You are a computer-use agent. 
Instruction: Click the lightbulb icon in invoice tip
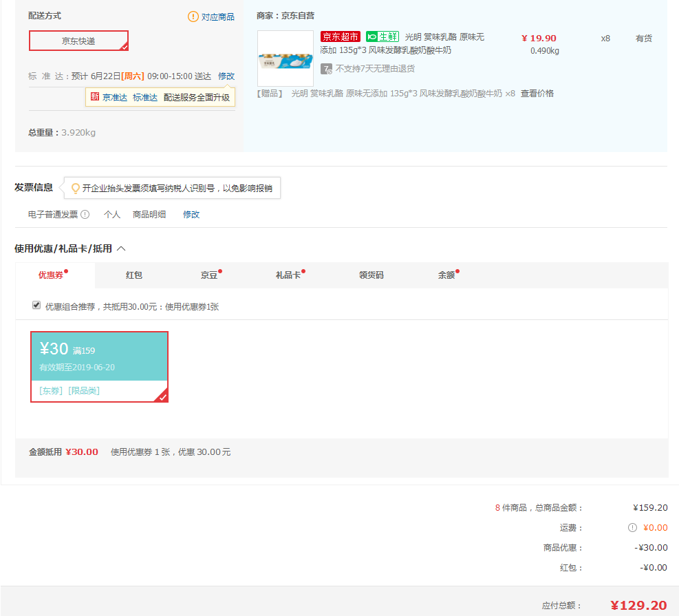coord(76,188)
